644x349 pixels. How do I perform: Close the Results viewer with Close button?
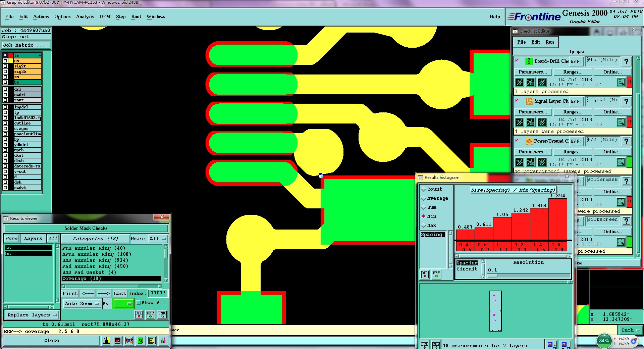point(52,340)
